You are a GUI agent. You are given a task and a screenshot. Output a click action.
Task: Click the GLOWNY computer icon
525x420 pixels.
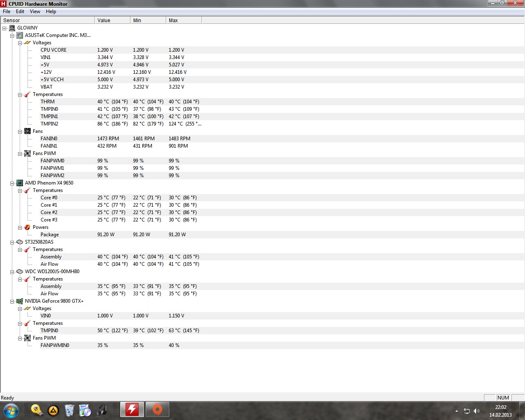[12, 28]
